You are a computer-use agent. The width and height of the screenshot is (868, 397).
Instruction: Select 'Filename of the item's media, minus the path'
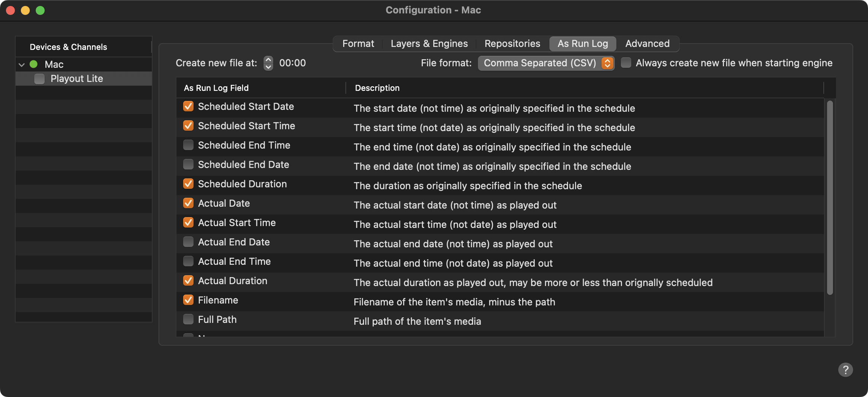point(454,302)
